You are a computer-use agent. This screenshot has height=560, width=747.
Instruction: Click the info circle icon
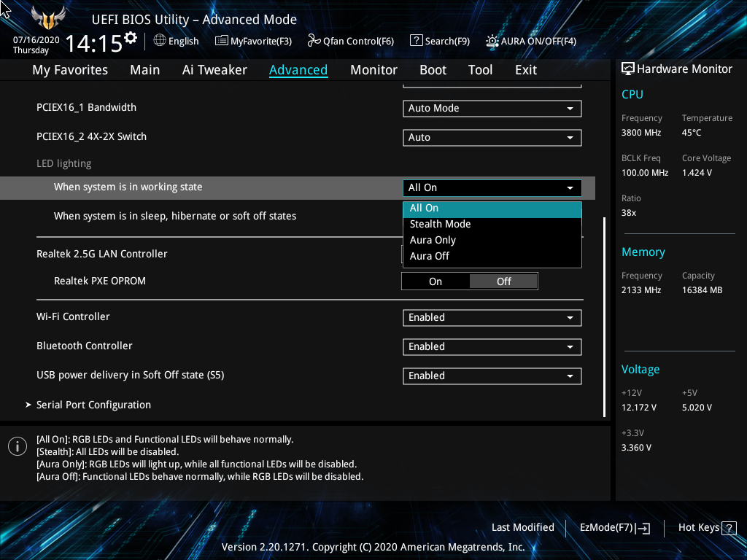coord(18,446)
